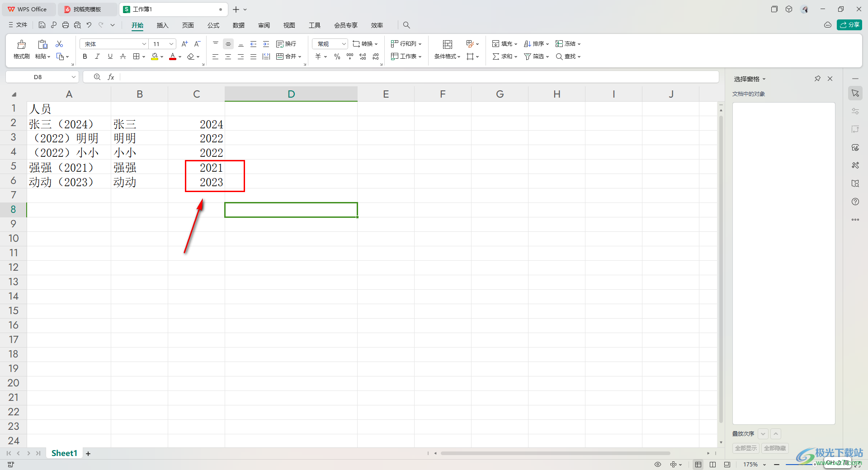The image size is (868, 470).
Task: Click the Format Painter (格式刷) icon
Action: point(21,44)
